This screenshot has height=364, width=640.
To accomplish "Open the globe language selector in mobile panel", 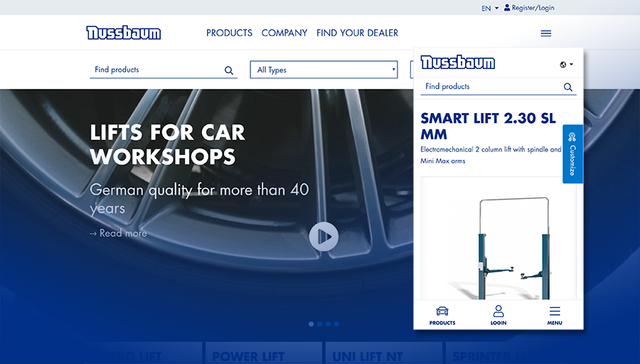I will pos(566,65).
